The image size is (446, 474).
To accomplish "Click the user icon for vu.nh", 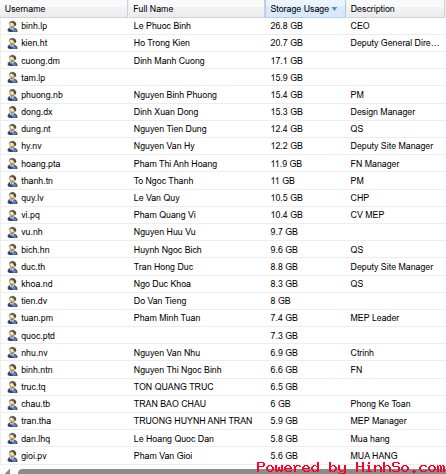I will pos(12,232).
